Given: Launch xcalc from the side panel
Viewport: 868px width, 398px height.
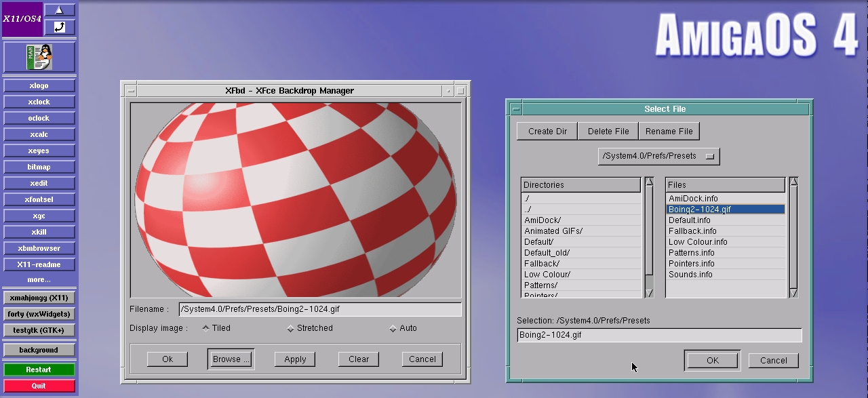Looking at the screenshot, I should click(x=39, y=135).
